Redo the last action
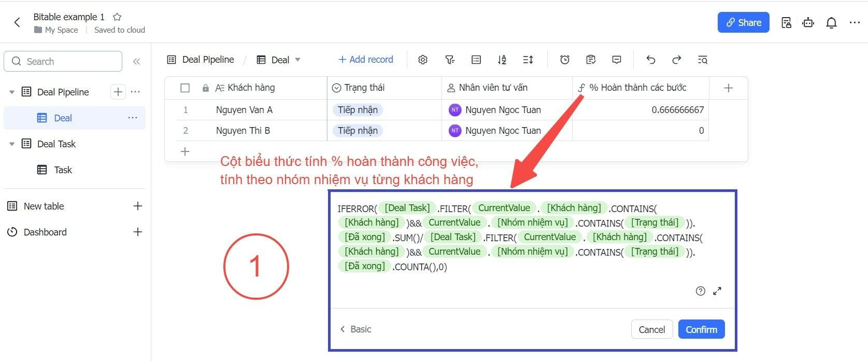The width and height of the screenshot is (868, 361). tap(677, 60)
